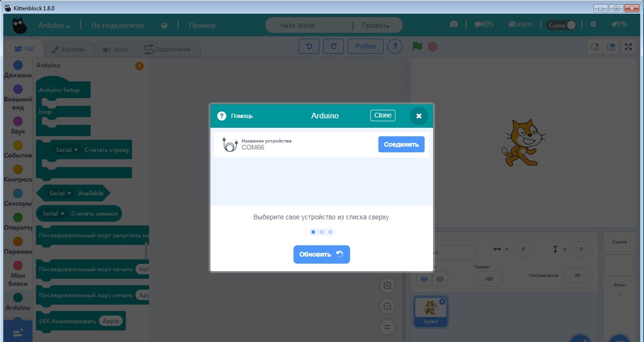Open settings gear in top bar
The image size is (644, 342).
[593, 24]
